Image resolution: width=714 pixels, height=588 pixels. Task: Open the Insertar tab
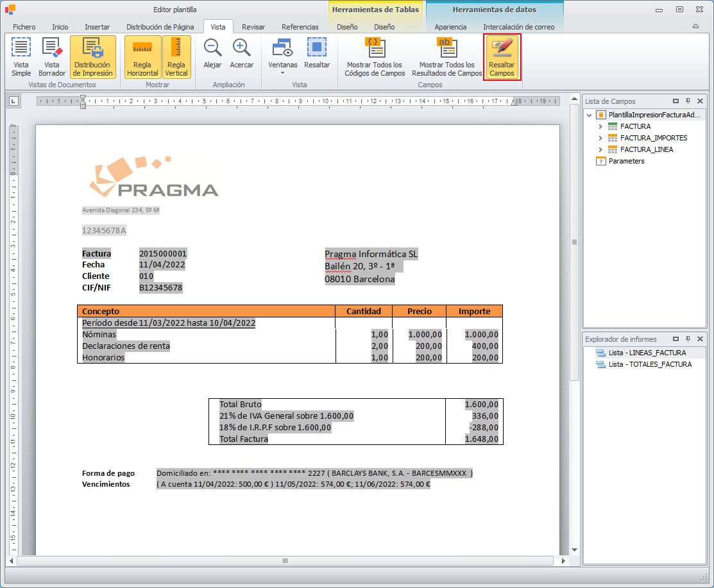tap(97, 27)
